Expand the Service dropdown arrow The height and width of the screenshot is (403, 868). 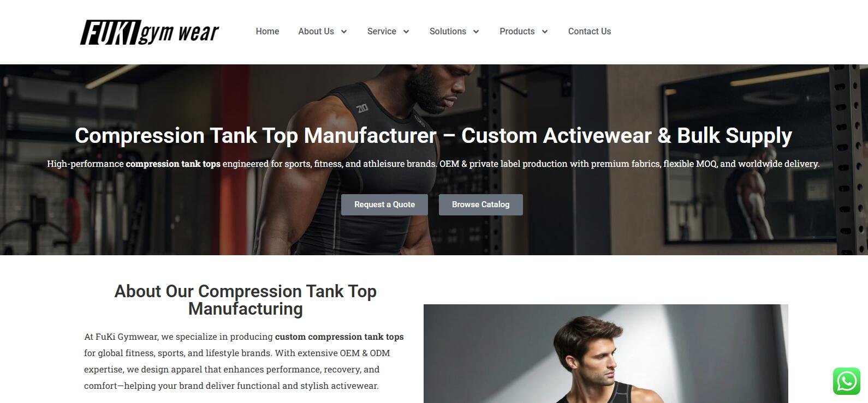coord(406,32)
